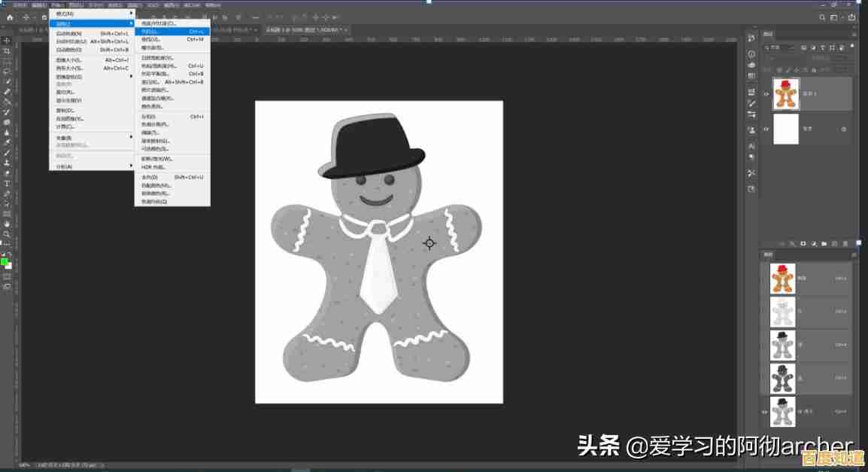
Task: Hide the gingerbread layer with its eye icon
Action: (766, 94)
